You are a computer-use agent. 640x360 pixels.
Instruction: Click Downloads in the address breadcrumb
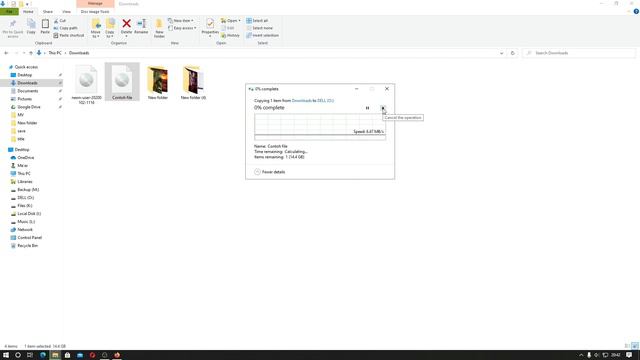click(x=79, y=53)
